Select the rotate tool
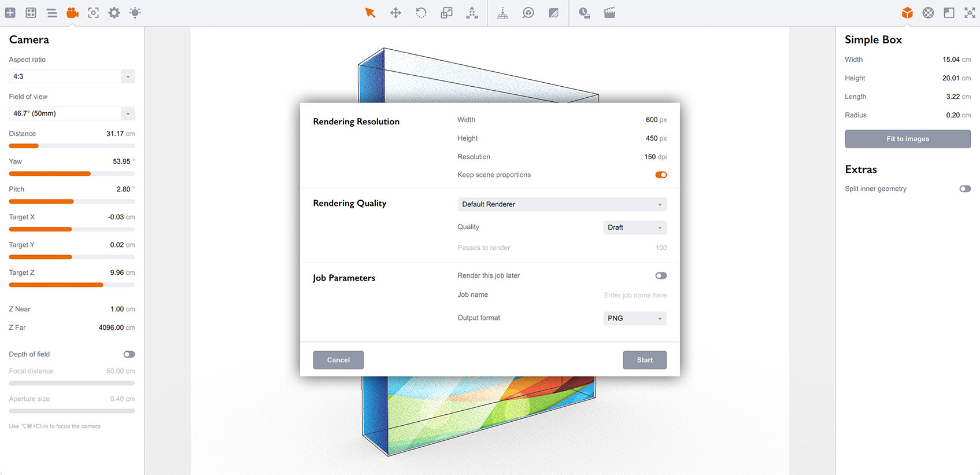Image resolution: width=980 pixels, height=475 pixels. pos(421,13)
